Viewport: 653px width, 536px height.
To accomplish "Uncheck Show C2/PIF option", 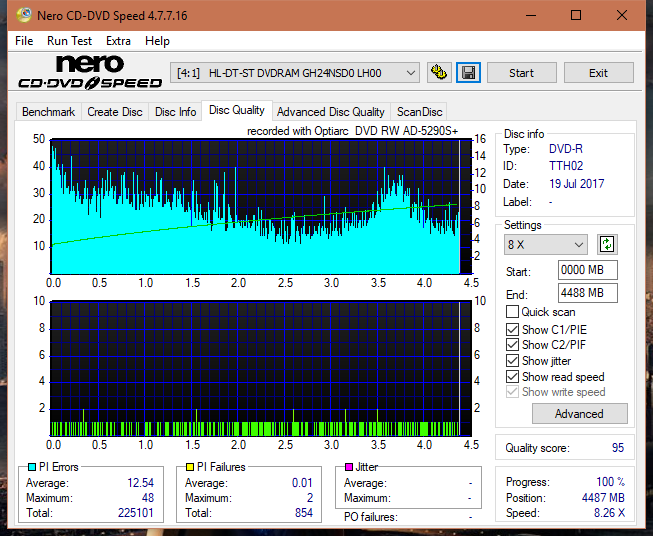I will (512, 344).
